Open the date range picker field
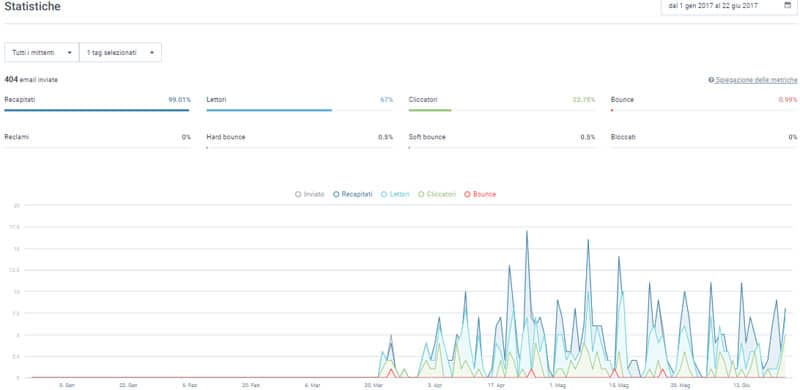 (x=729, y=6)
